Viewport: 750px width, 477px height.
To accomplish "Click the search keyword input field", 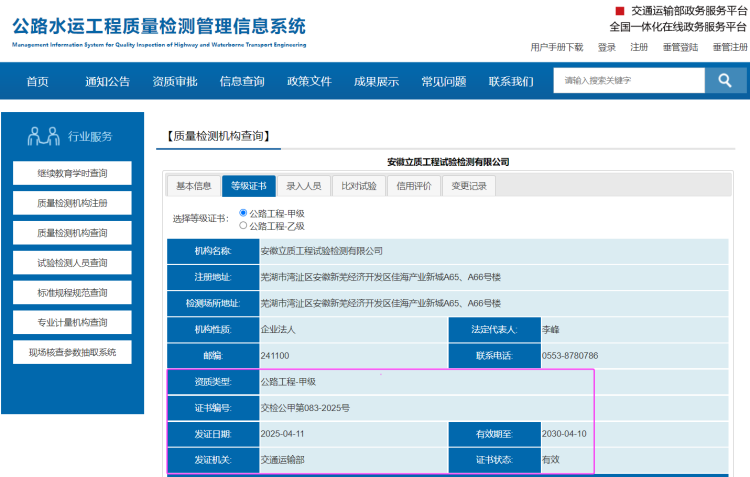I will point(629,80).
